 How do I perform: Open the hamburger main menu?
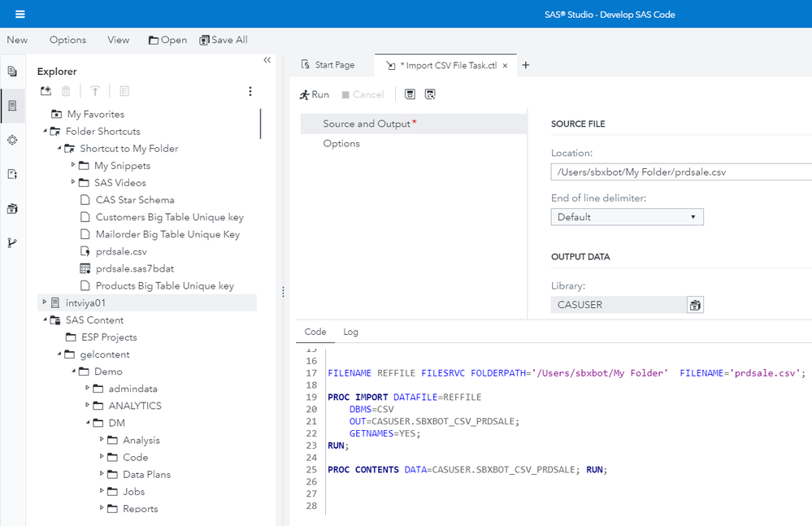pyautogui.click(x=20, y=14)
